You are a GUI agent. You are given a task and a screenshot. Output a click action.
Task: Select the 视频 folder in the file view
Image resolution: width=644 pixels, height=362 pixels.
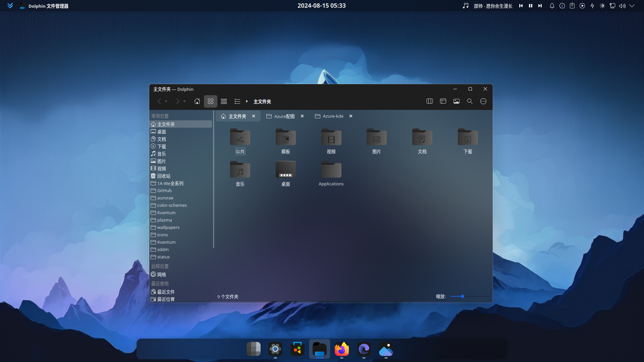coord(331,141)
